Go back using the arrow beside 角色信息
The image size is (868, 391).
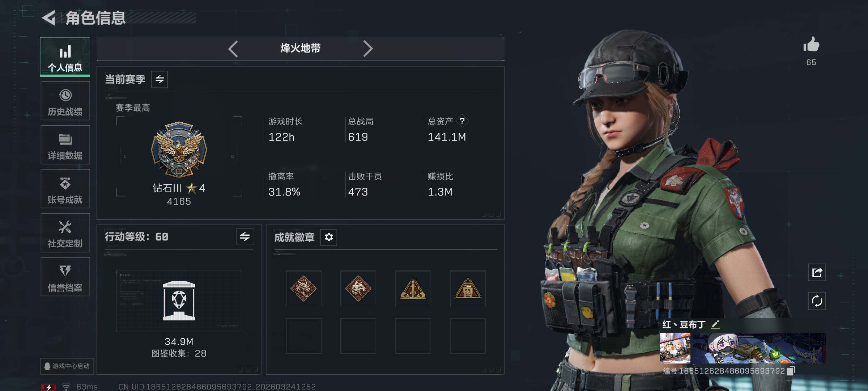point(49,18)
